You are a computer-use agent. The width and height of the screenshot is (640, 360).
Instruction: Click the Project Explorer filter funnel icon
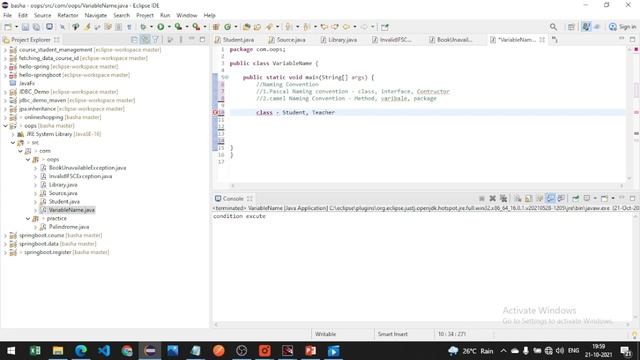(x=156, y=40)
